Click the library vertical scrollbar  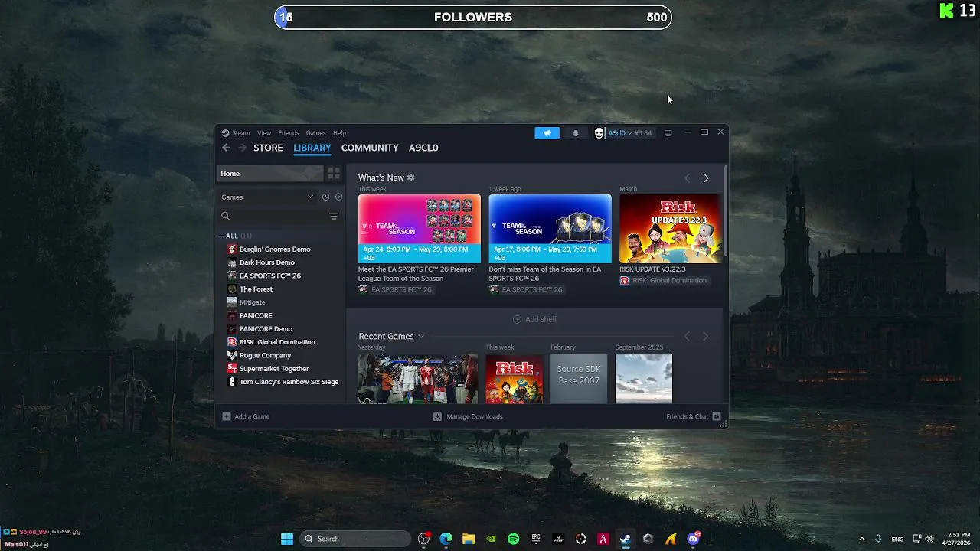725,210
